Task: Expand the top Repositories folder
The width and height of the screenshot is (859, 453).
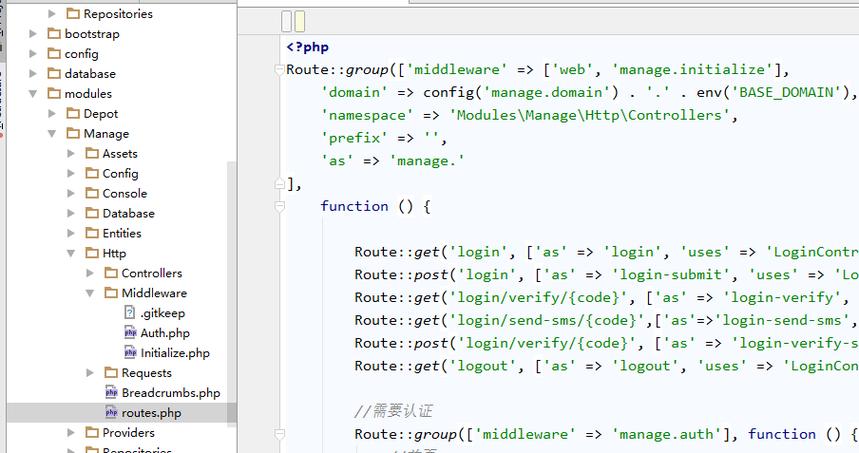Action: 52,14
